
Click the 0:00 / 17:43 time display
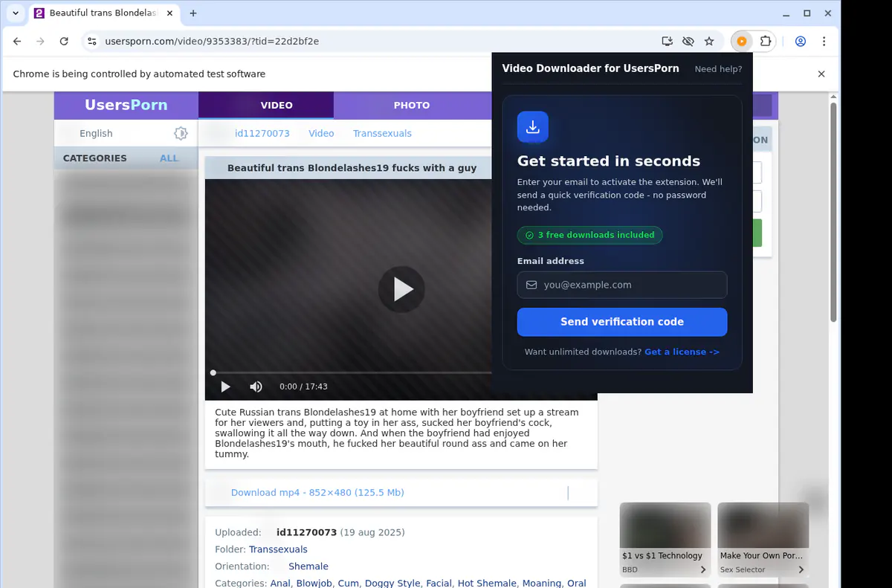(x=303, y=387)
